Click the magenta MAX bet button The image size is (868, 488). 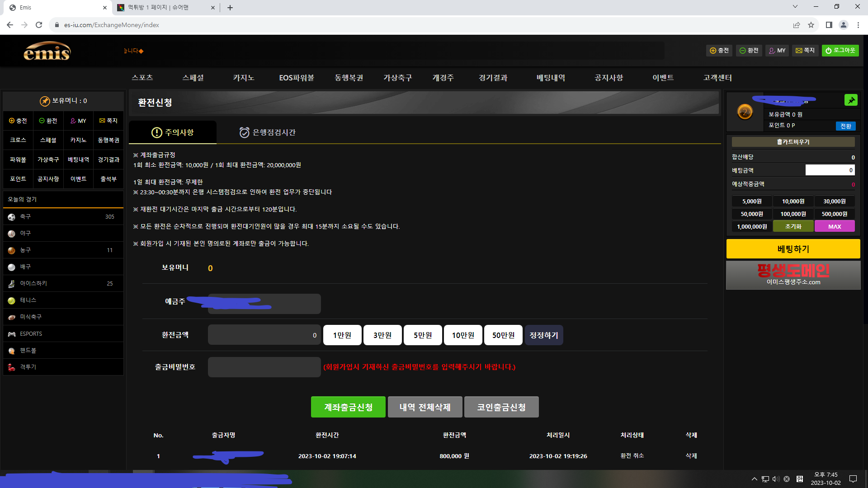(835, 227)
